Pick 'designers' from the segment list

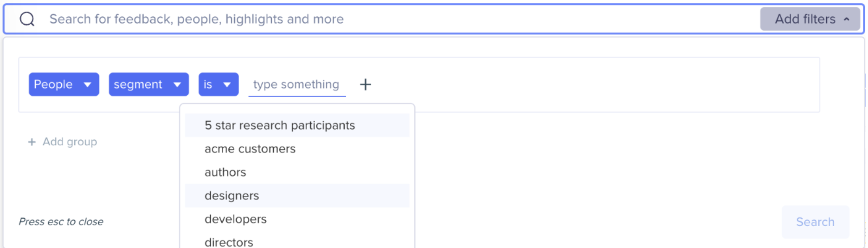232,196
